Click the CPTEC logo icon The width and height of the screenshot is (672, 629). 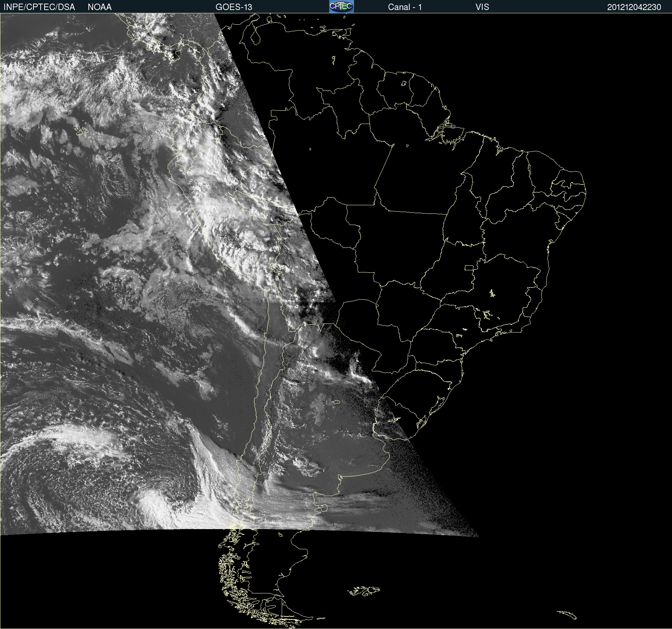(x=341, y=6)
